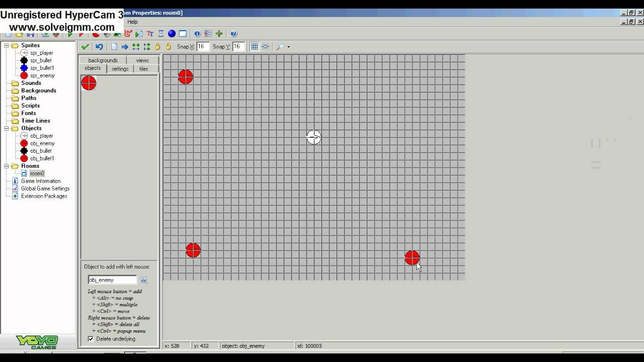This screenshot has height=362, width=644.
Task: Open Global Game Settings tree entry
Action: coord(45,189)
